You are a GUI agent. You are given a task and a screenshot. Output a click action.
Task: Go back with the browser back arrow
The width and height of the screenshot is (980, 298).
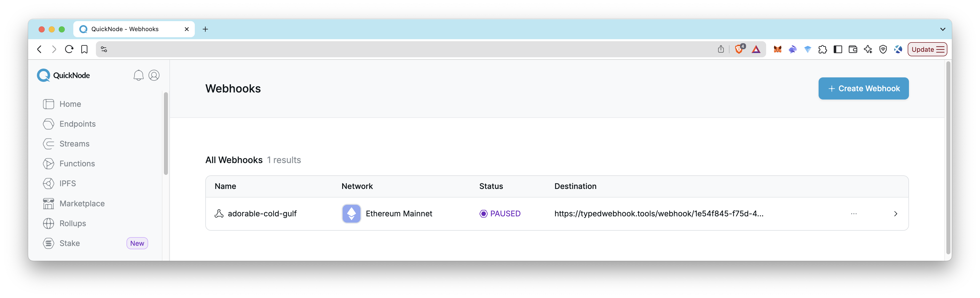[x=40, y=49]
